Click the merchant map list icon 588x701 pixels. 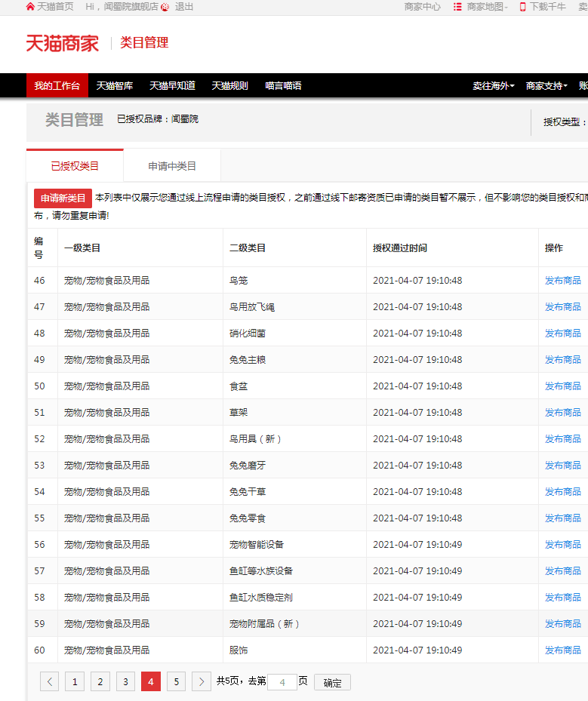(x=457, y=7)
